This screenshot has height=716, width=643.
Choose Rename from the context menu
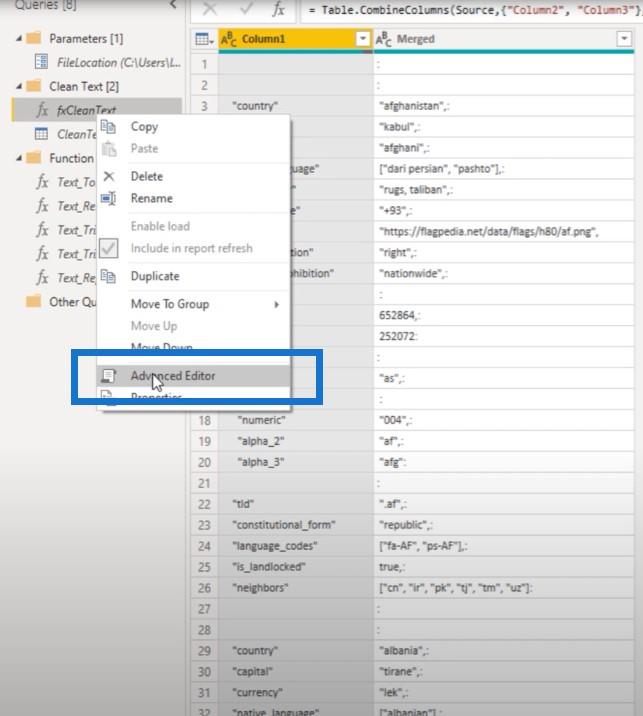pos(152,198)
